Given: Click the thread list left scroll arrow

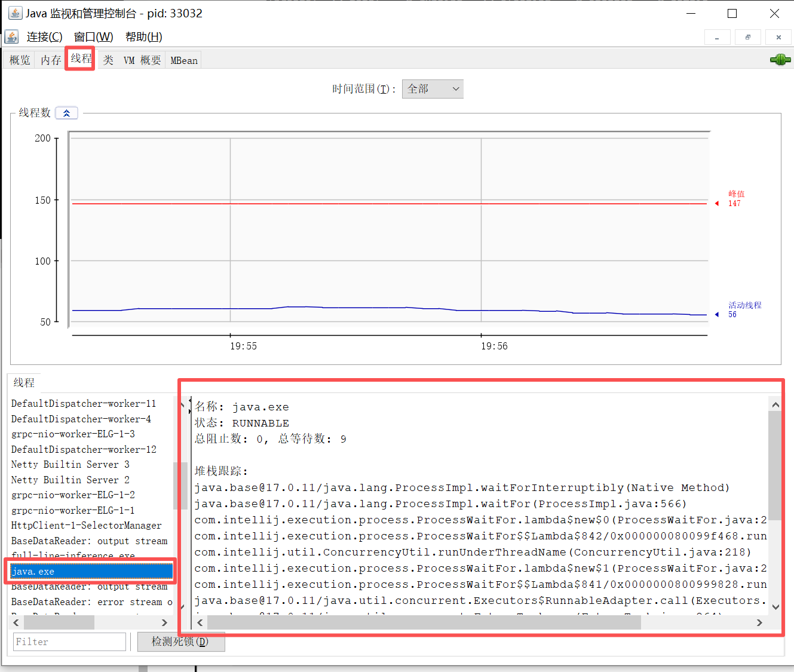Looking at the screenshot, I should [x=16, y=622].
